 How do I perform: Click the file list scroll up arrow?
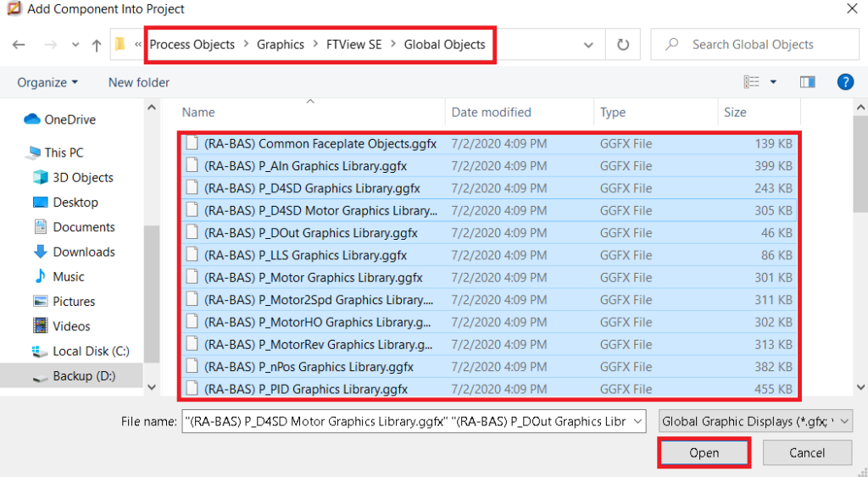861,108
